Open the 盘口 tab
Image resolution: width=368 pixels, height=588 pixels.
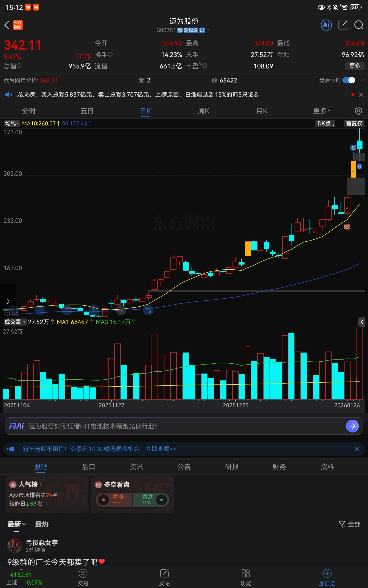pos(88,466)
